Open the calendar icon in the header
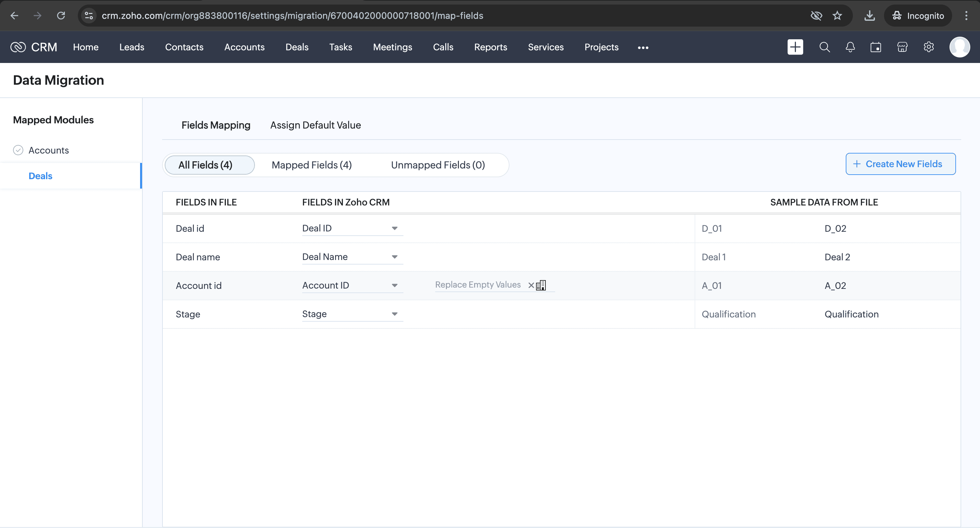The height and width of the screenshot is (531, 980). click(x=875, y=47)
